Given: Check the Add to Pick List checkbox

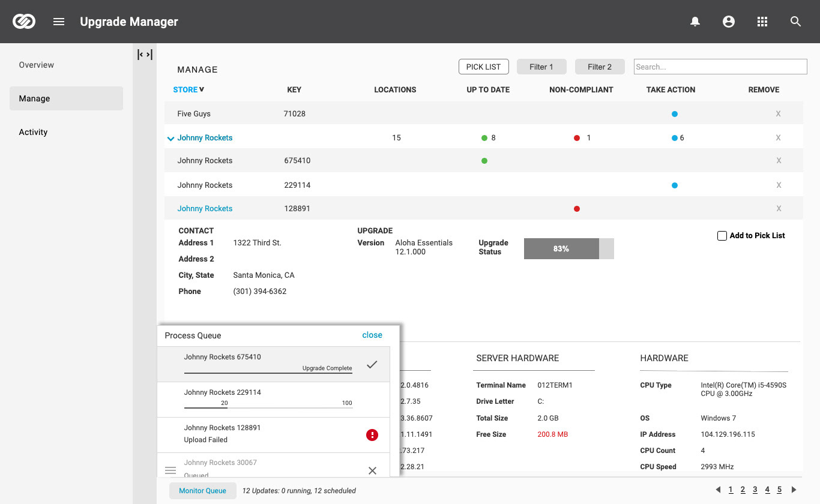Looking at the screenshot, I should (722, 236).
